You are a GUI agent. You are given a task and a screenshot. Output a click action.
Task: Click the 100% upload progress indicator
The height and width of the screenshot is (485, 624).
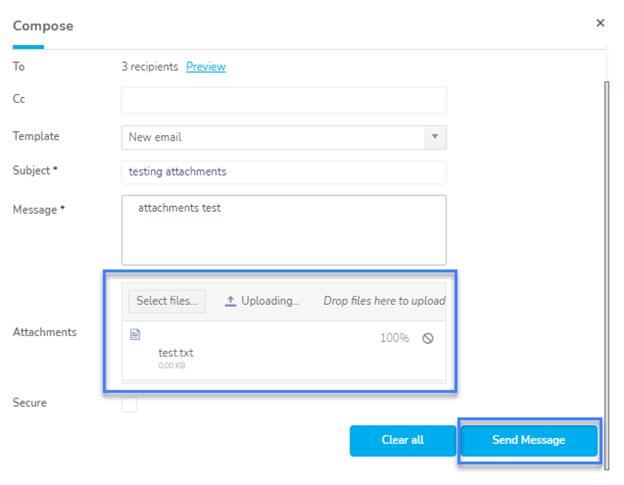(x=394, y=338)
